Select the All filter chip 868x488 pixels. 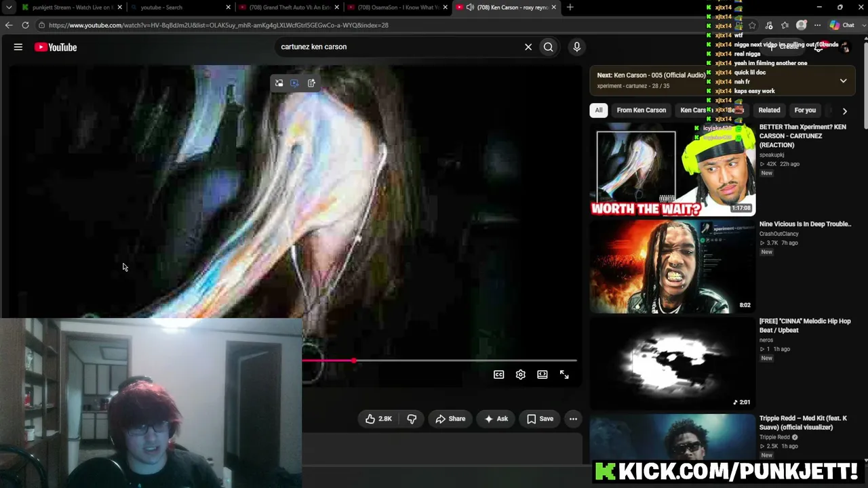[x=599, y=110]
